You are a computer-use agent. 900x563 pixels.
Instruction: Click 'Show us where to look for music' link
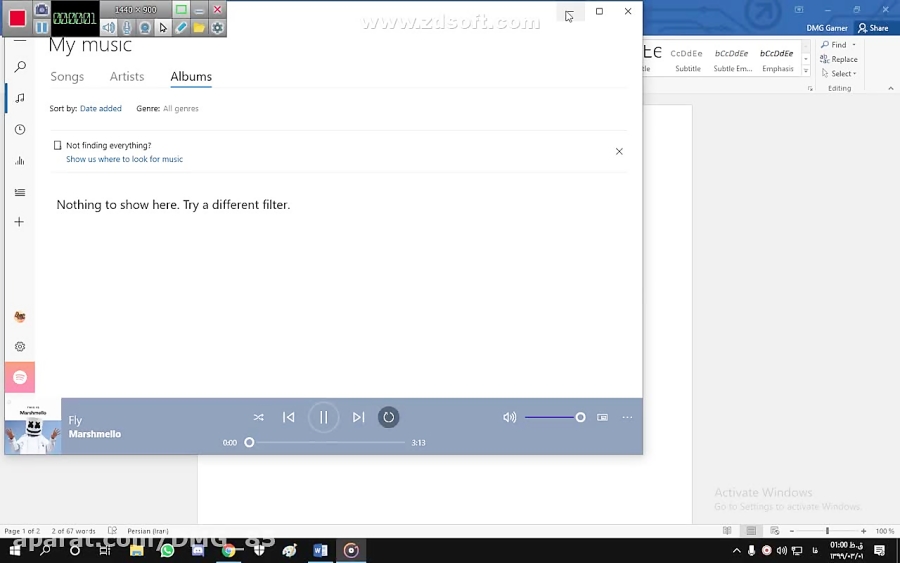[124, 159]
